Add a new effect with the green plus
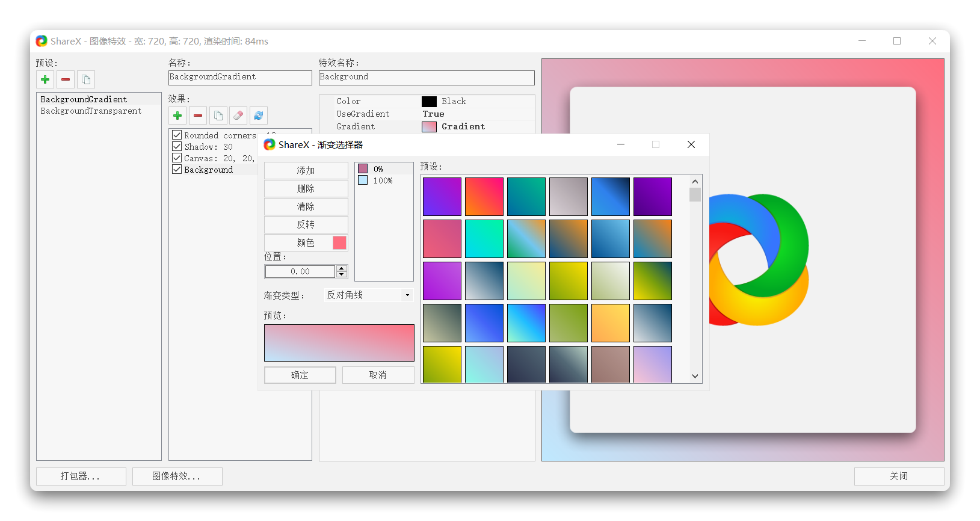This screenshot has height=521, width=980. point(177,116)
